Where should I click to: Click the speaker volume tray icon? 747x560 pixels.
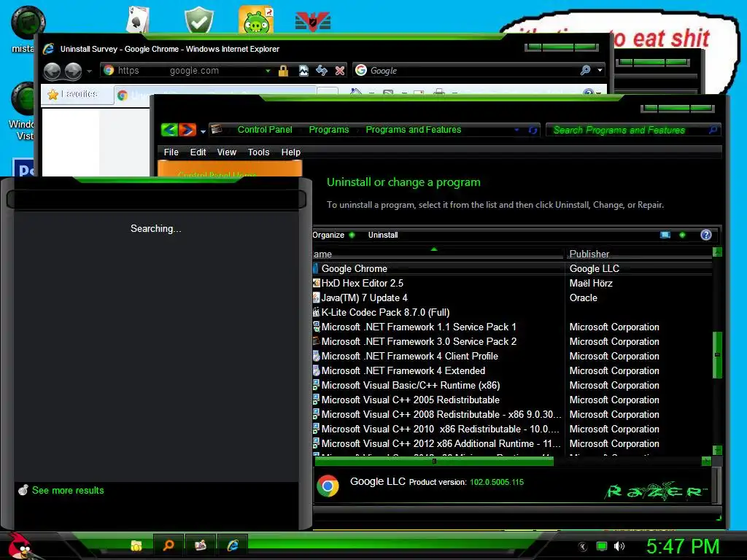click(619, 546)
